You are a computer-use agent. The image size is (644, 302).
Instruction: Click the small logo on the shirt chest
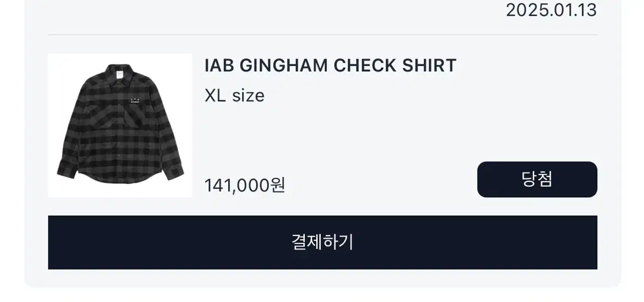click(x=135, y=100)
